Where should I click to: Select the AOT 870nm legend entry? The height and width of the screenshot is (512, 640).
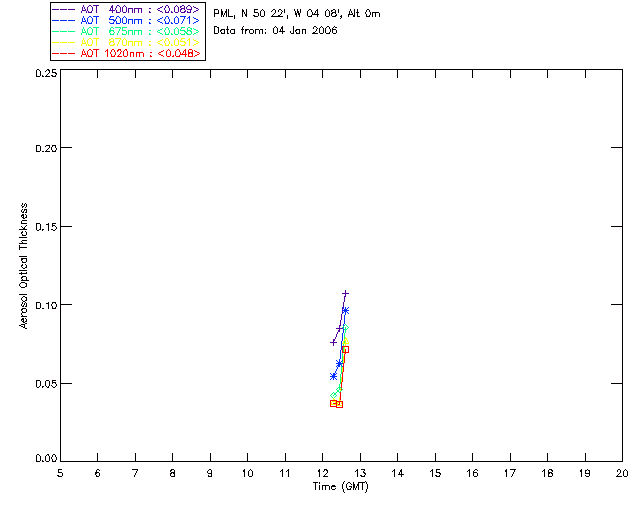(126, 42)
